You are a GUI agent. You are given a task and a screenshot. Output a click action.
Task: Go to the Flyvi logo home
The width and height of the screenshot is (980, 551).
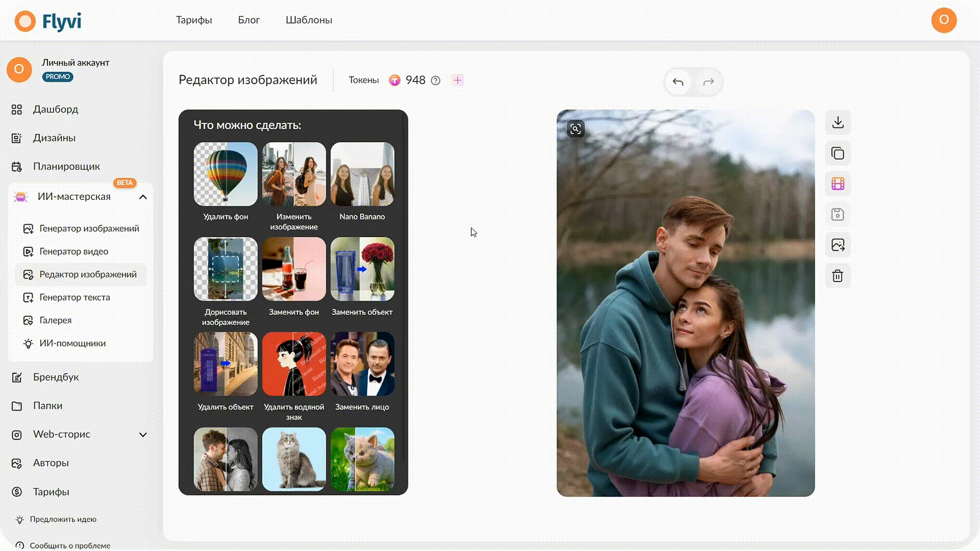[x=48, y=21]
